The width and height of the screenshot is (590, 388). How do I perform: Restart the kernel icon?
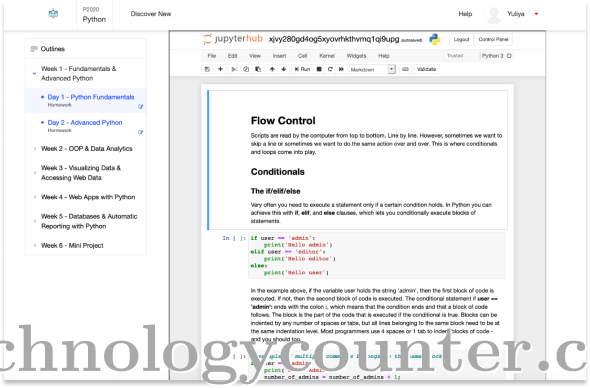(x=330, y=69)
